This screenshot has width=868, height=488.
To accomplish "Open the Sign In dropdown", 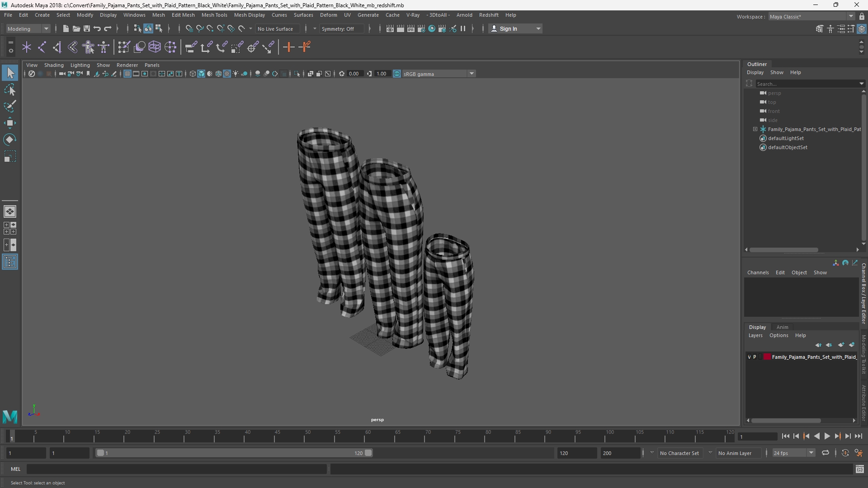I will tap(515, 28).
